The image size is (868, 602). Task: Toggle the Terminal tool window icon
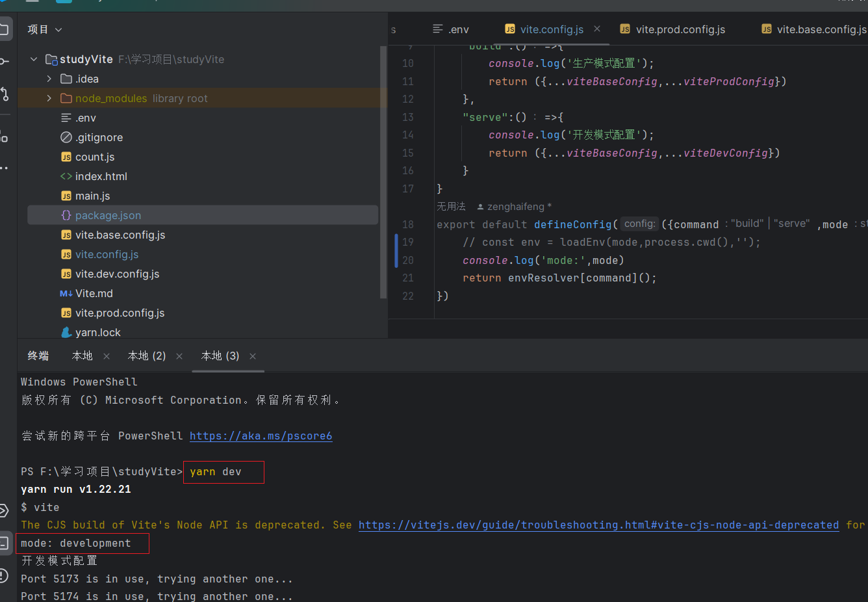pos(4,543)
